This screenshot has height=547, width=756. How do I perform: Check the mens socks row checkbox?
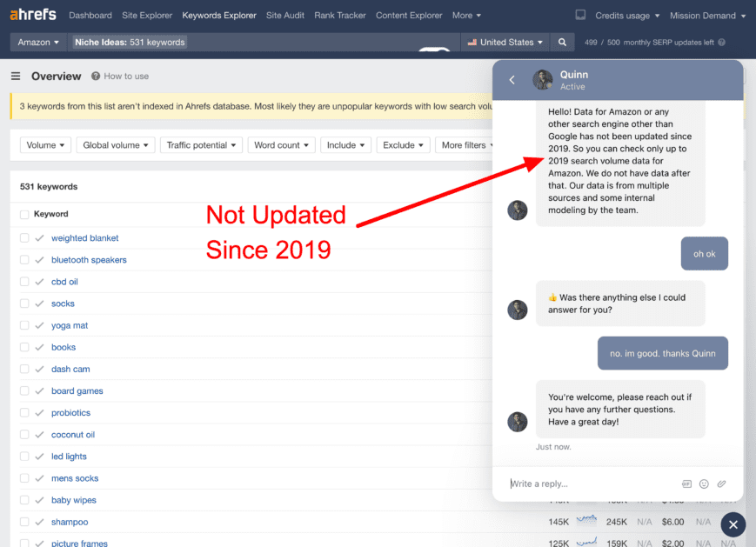click(x=24, y=478)
